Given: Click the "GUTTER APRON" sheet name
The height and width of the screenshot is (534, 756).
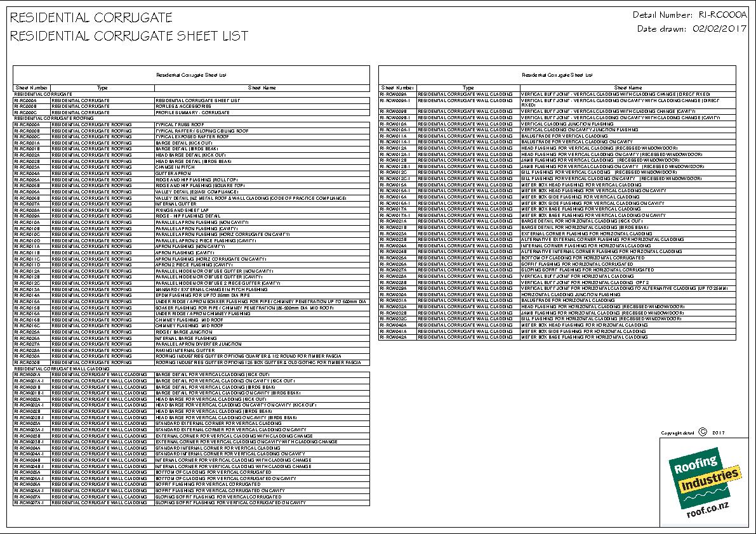Looking at the screenshot, I should pos(173,173).
